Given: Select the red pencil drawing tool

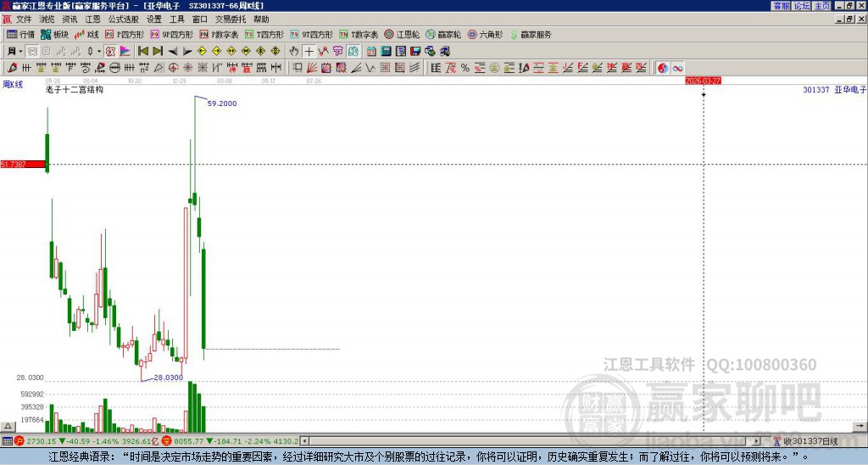Looking at the screenshot, I should click(x=12, y=68).
